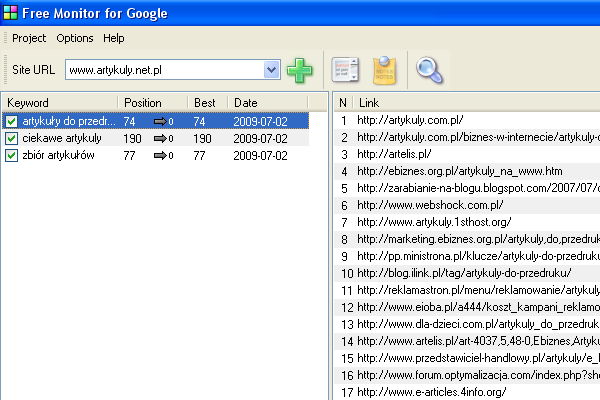Select the zbiór artykułów keyword

(58, 155)
